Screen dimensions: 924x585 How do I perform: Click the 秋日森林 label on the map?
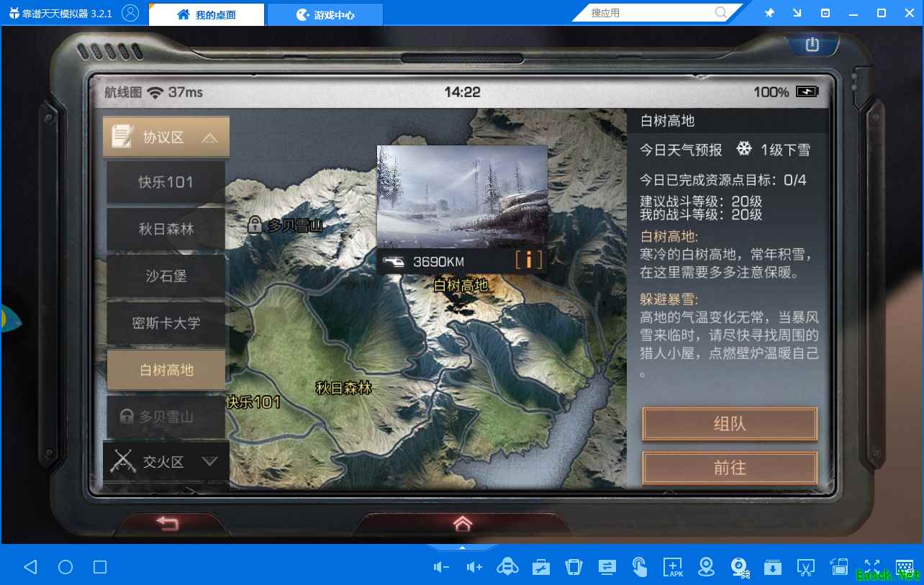[344, 388]
